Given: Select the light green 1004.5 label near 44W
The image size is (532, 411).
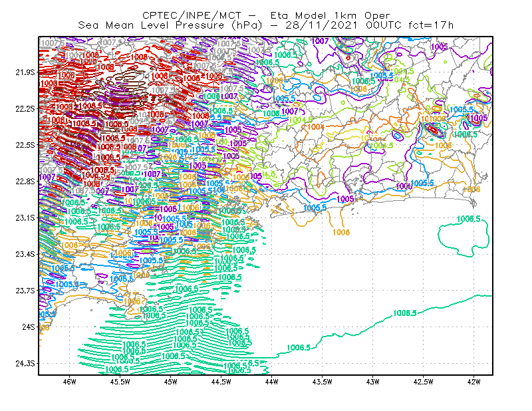Looking at the screenshot, I should 301,120.
